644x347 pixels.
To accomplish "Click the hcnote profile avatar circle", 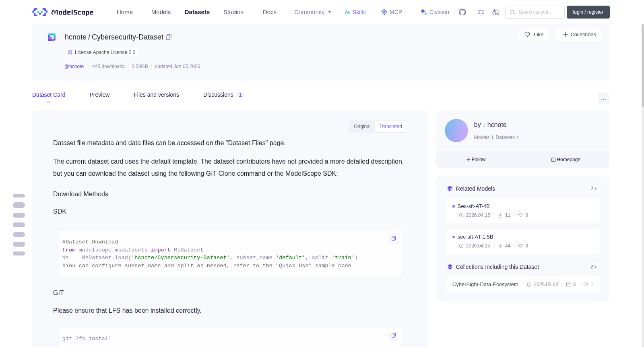I will click(x=456, y=131).
